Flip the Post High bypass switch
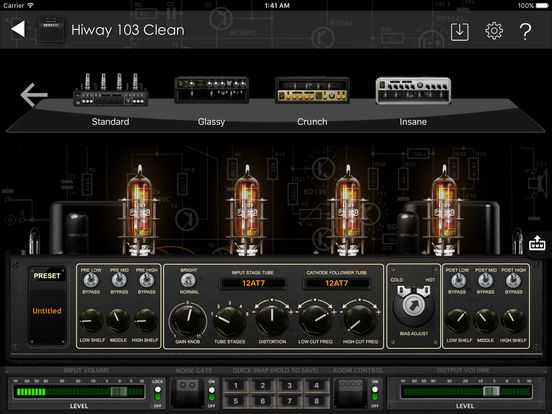Screen dimensions: 552x414 pos(513,281)
